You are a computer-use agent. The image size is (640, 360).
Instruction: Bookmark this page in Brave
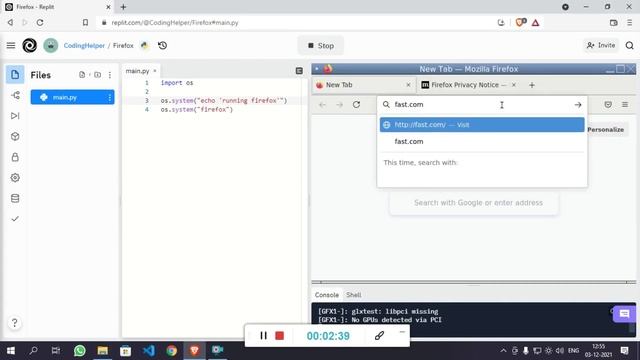85,23
